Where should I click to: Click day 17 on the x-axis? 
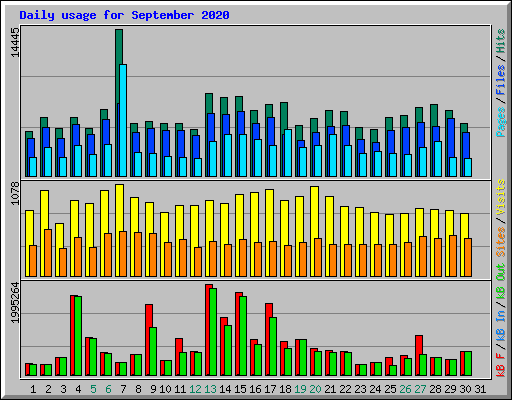[x=270, y=389]
